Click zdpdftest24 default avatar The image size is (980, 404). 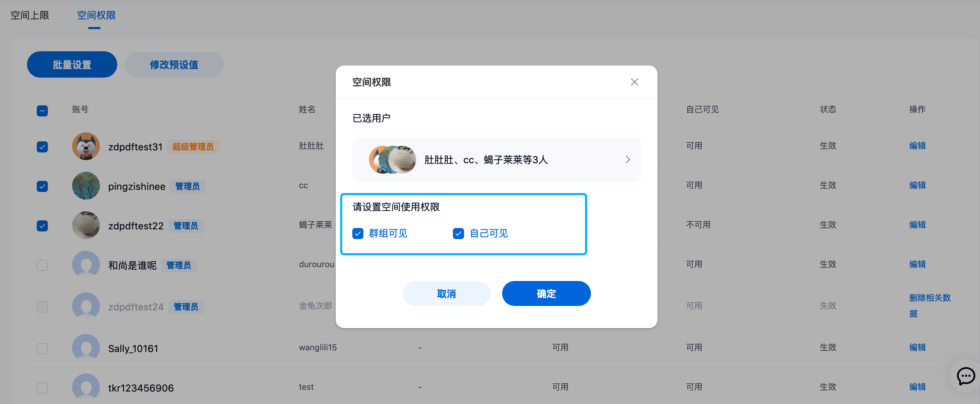[86, 306]
